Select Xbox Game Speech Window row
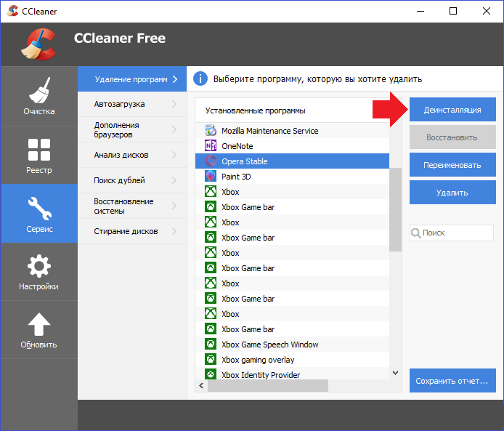The height and width of the screenshot is (431, 504). 293,345
